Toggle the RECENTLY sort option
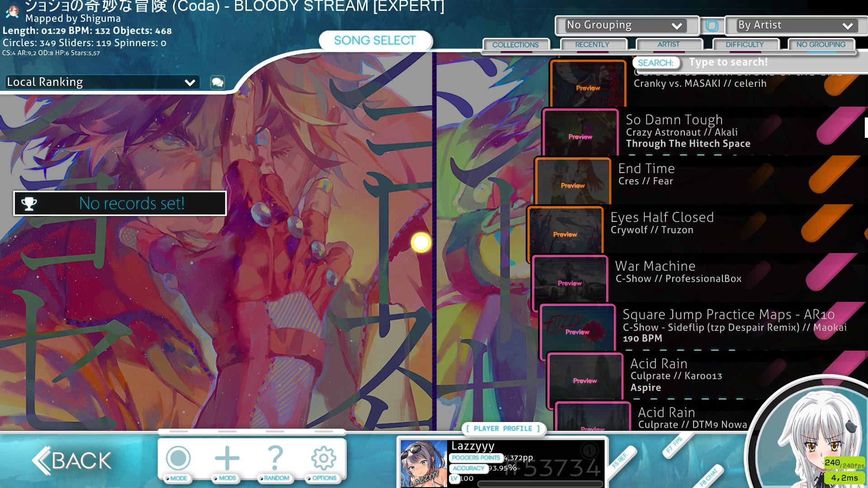Screen dimensions: 868x488 tap(592, 44)
